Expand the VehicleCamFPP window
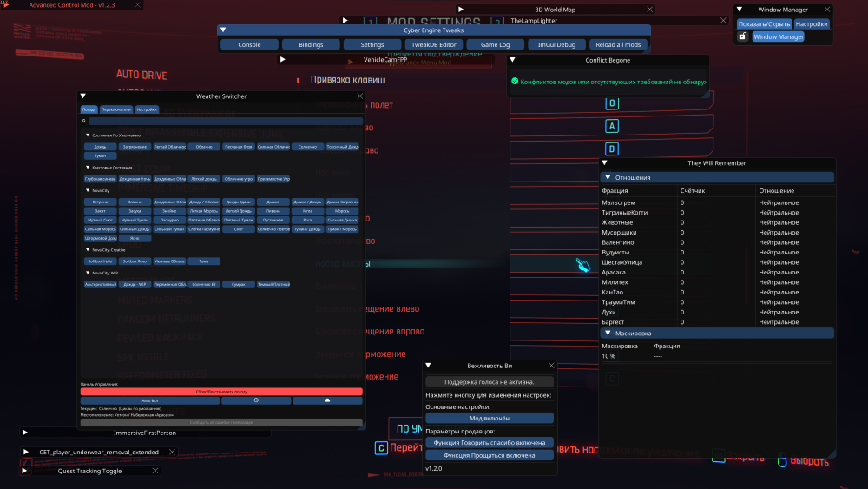The width and height of the screenshot is (868, 489). tap(282, 59)
